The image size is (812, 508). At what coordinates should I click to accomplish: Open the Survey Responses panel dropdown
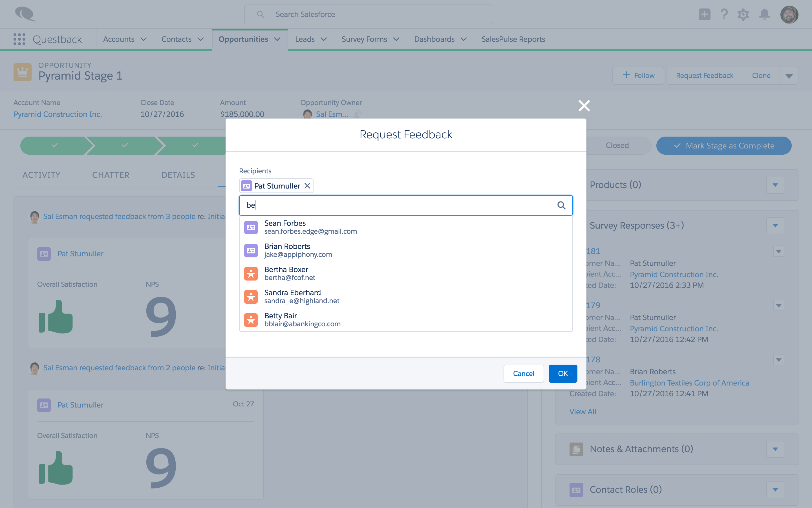click(775, 225)
